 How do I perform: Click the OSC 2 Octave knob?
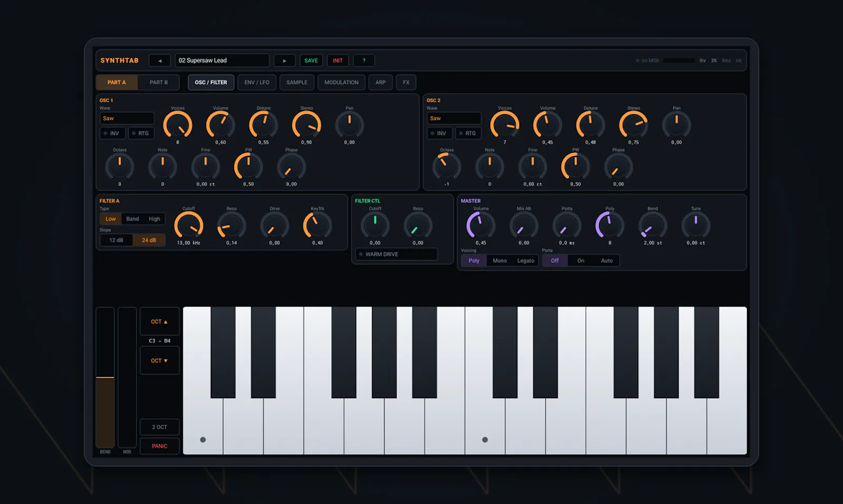[447, 167]
